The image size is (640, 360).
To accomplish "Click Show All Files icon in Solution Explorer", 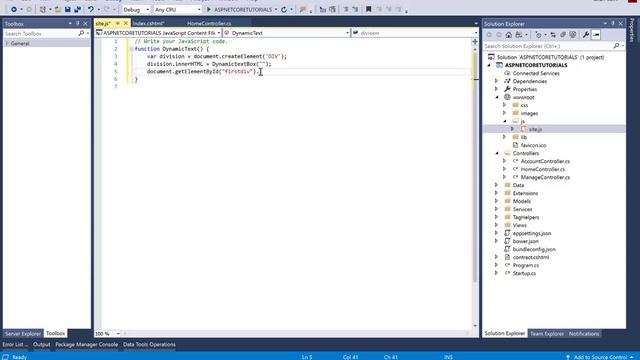I will [x=573, y=35].
